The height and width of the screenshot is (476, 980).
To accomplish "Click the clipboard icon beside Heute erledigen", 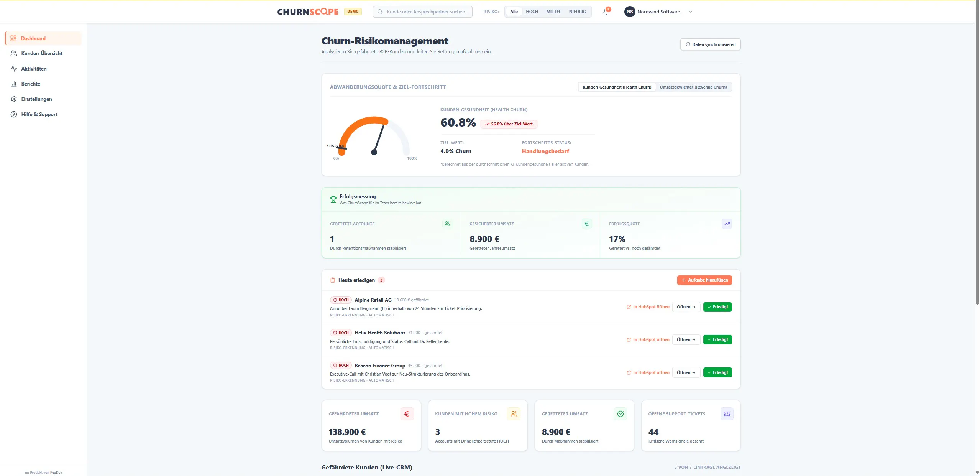I will click(333, 280).
